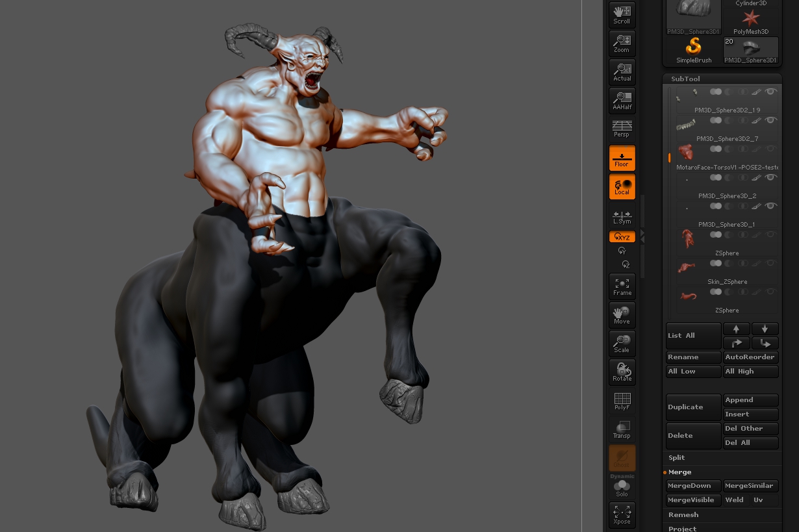Click the union mode icon on PM3D_Sphere3D2_19
Screen dimensions: 799x532
pos(716,92)
